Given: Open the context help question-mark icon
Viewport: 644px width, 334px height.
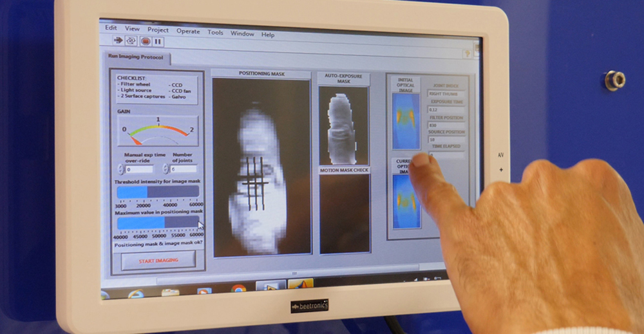Looking at the screenshot, I should (468, 55).
